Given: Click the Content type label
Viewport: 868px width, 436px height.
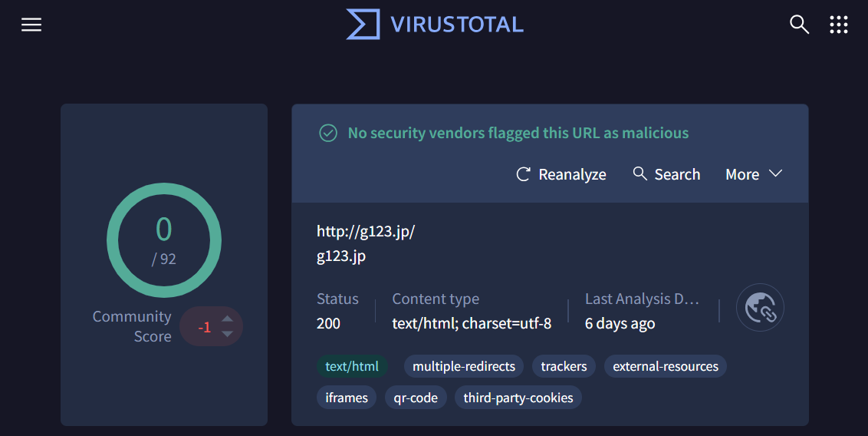Looking at the screenshot, I should 436,299.
